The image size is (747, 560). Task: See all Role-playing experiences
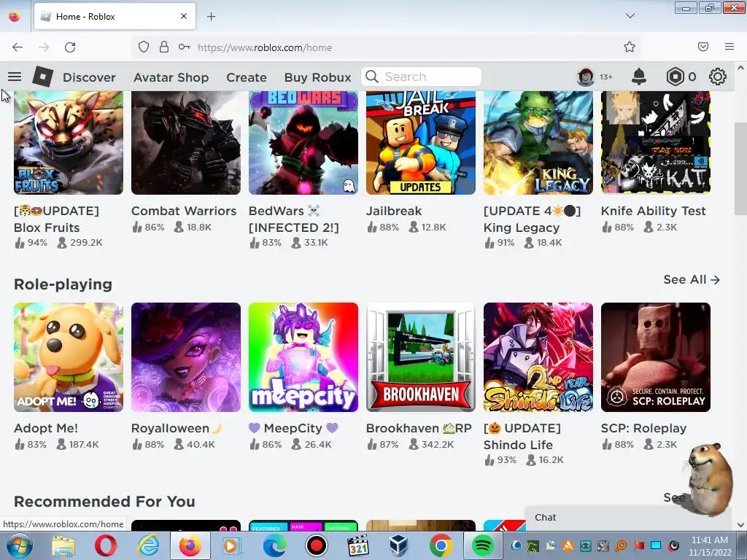click(692, 279)
